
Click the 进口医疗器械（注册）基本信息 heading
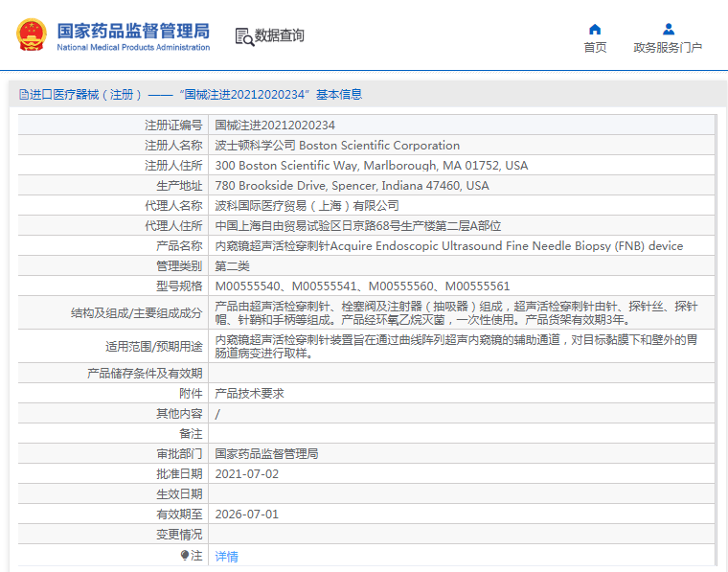(195, 95)
